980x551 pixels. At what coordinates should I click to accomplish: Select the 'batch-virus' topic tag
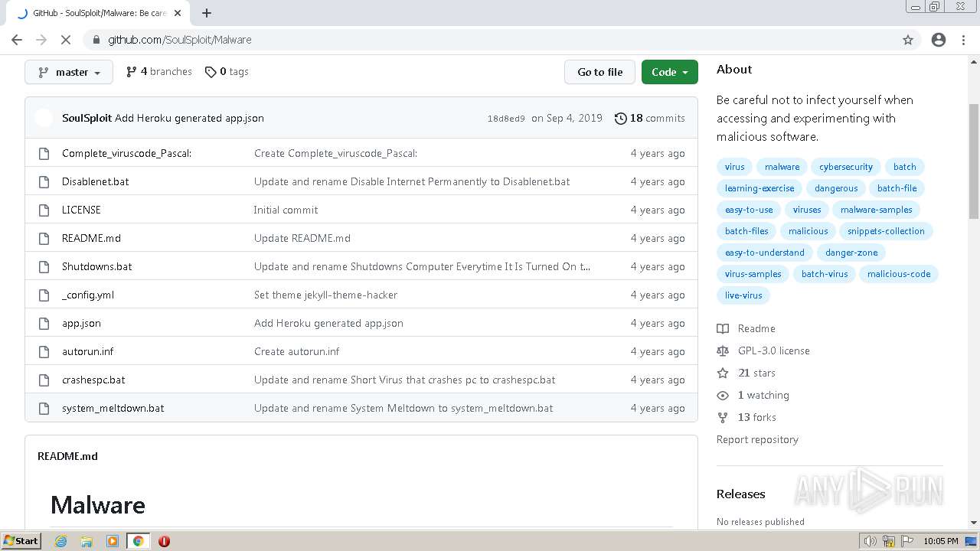[825, 274]
